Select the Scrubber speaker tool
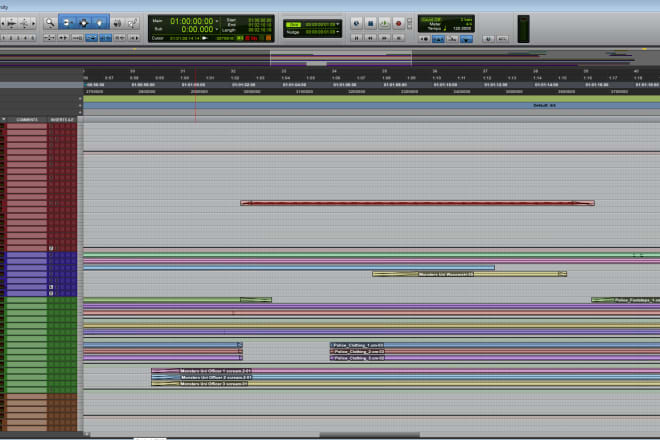Screen dimensions: 660x440 point(117,22)
